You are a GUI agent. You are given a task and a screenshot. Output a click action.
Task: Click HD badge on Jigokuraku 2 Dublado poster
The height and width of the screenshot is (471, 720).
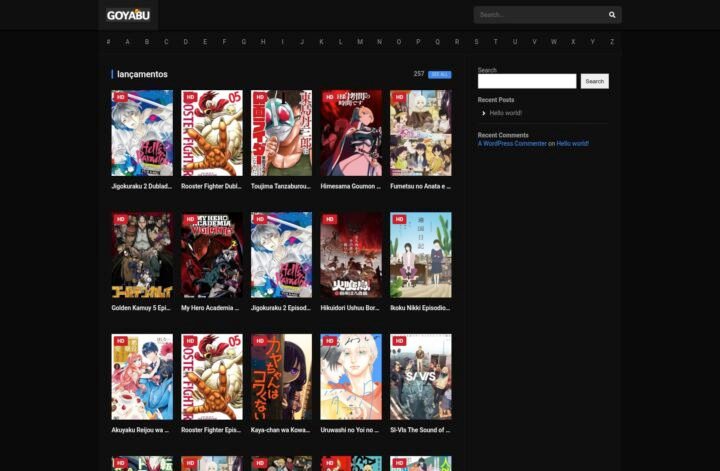(120, 97)
